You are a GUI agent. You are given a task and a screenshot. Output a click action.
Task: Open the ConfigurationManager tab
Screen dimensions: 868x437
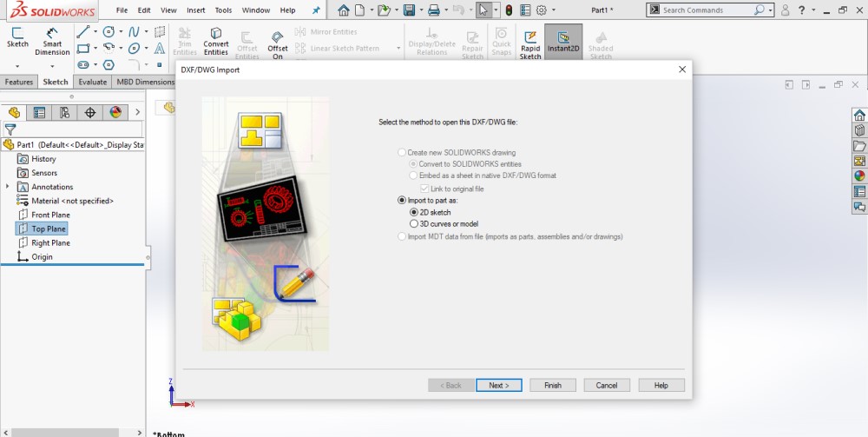(x=65, y=112)
